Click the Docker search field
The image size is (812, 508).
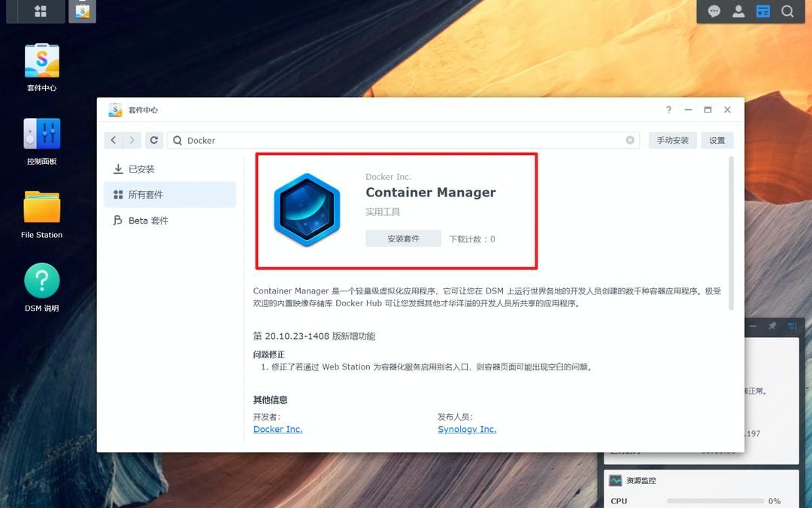(x=398, y=140)
